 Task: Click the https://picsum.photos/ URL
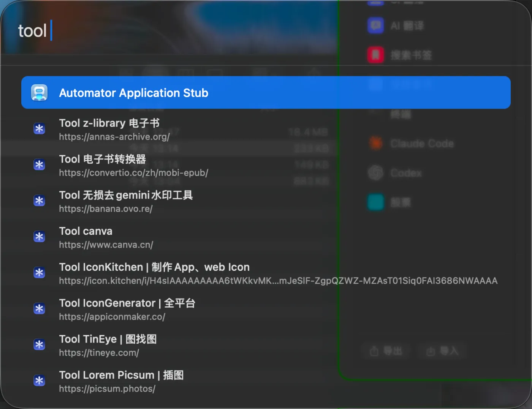click(107, 389)
